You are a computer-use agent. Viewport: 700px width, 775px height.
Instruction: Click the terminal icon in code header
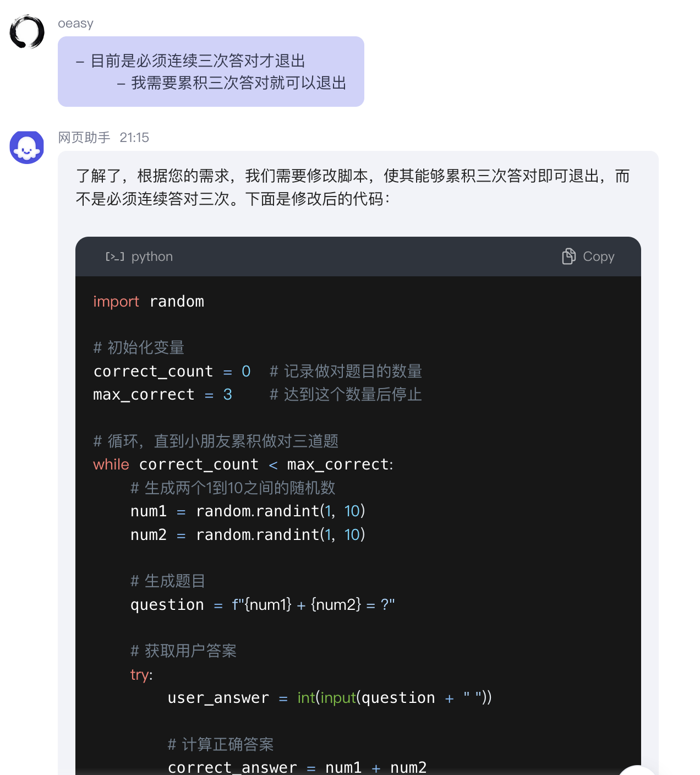pyautogui.click(x=114, y=256)
